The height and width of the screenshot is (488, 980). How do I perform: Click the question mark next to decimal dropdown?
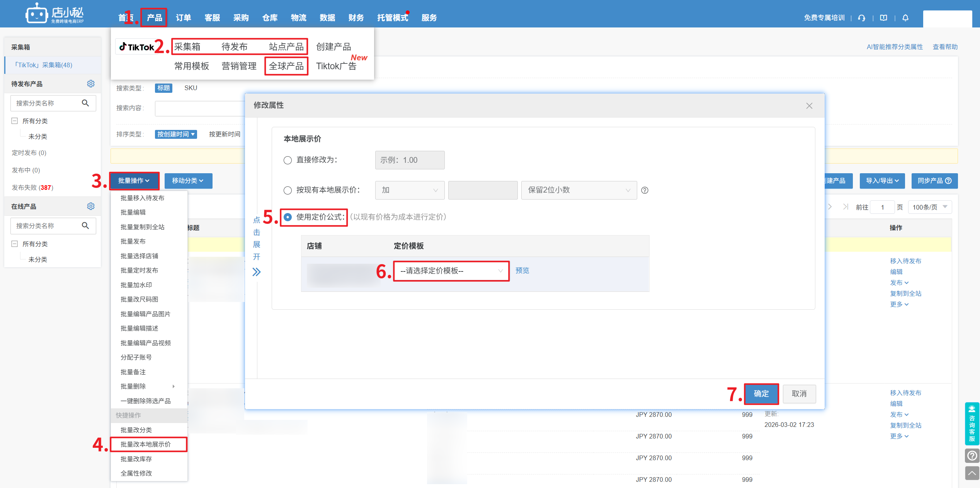[x=645, y=190]
